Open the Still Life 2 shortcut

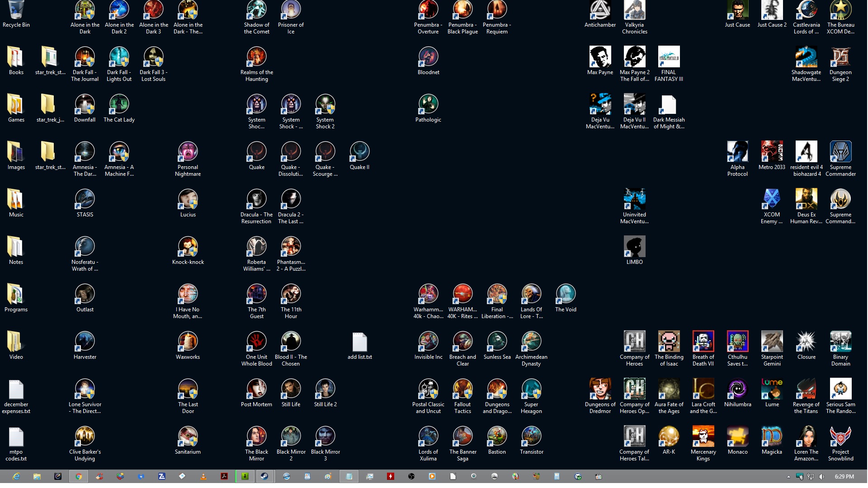[325, 392]
